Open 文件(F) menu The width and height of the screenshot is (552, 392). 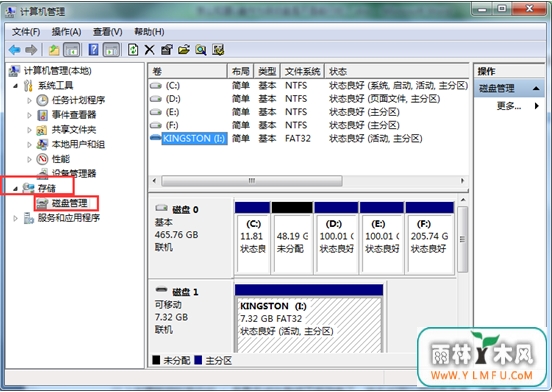[x=26, y=32]
